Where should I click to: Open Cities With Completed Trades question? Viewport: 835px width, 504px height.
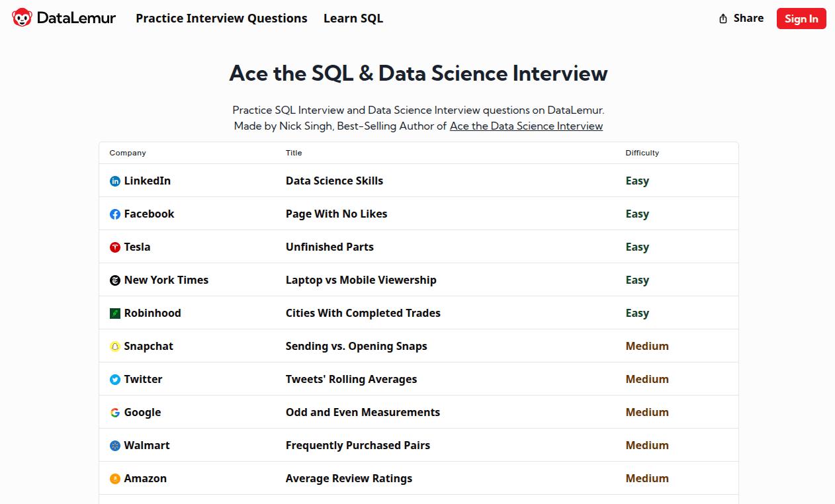point(363,313)
